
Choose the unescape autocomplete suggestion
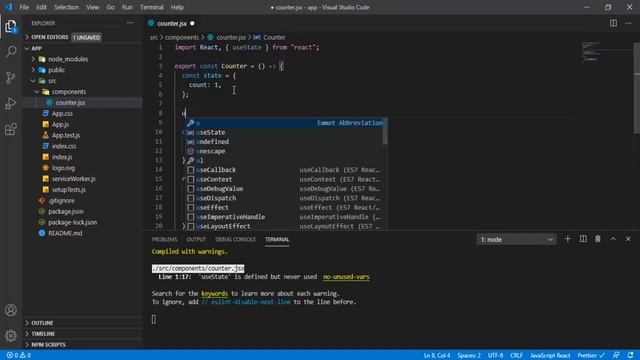click(x=284, y=151)
